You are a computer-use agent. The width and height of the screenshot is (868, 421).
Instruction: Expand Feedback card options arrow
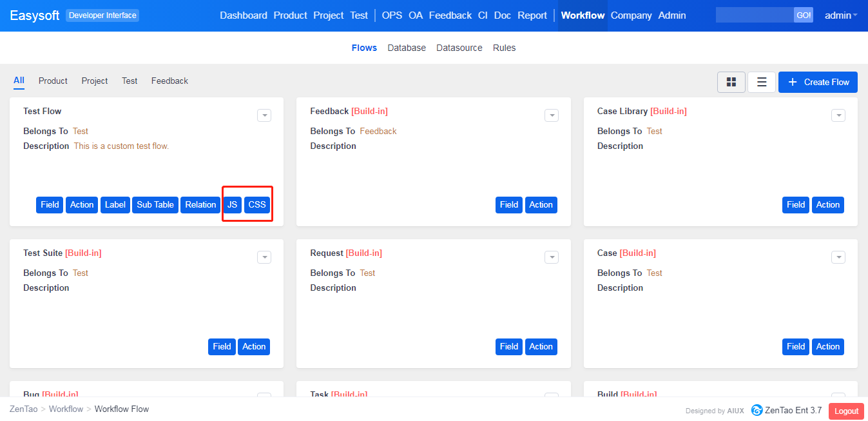551,115
